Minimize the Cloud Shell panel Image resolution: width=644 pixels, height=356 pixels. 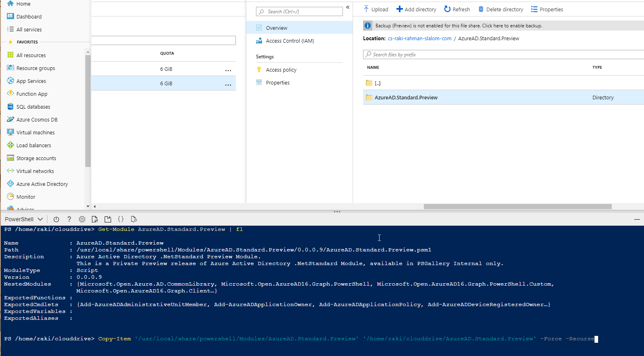[637, 219]
